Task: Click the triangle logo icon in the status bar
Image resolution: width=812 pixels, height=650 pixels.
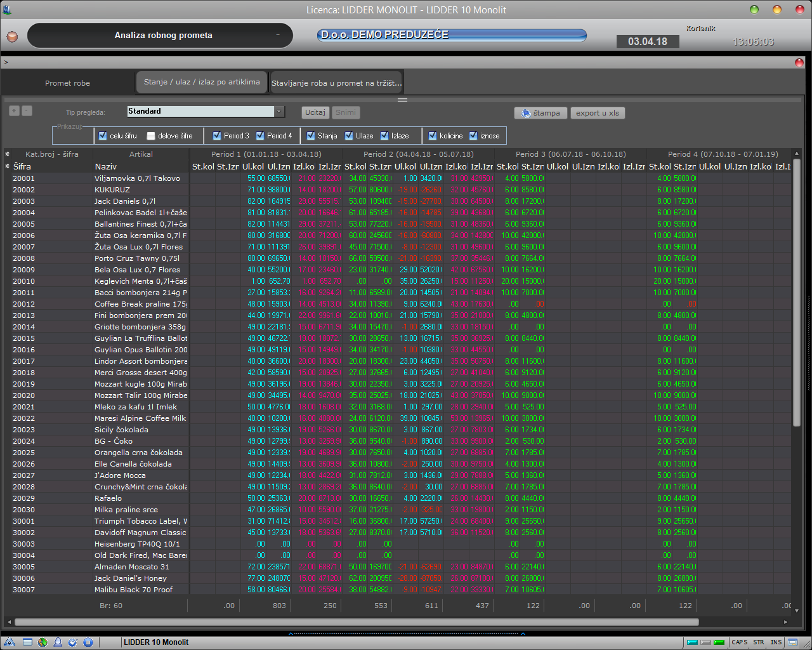Action: click(x=10, y=642)
